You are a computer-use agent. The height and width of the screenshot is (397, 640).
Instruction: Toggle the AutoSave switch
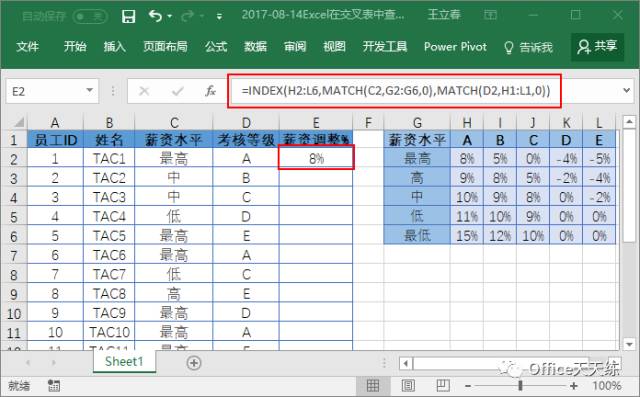coord(90,16)
